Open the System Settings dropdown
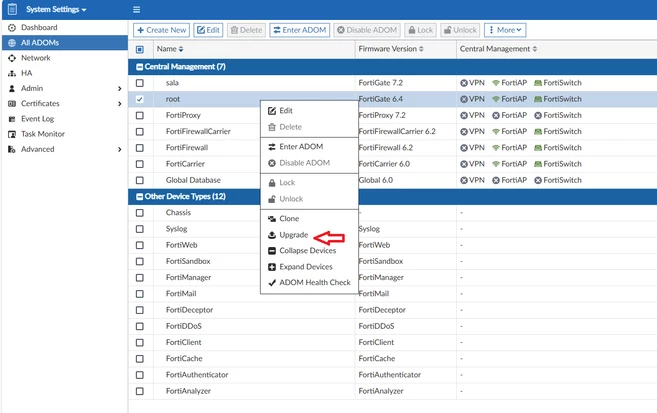Image resolution: width=657 pixels, height=413 pixels. point(56,9)
